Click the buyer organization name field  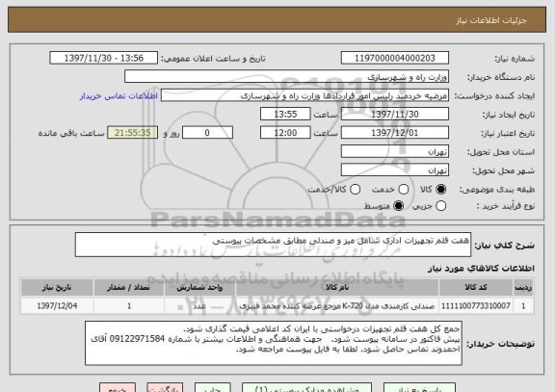tap(287, 77)
